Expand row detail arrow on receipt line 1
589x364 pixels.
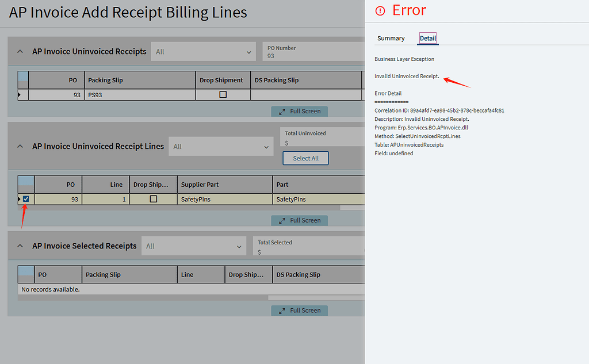coord(18,198)
